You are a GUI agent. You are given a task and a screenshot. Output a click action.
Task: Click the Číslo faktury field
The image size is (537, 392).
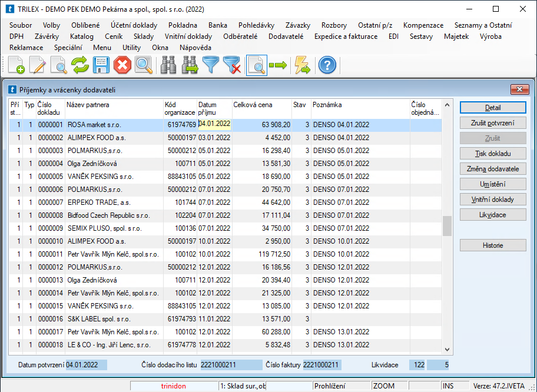[x=322, y=365]
